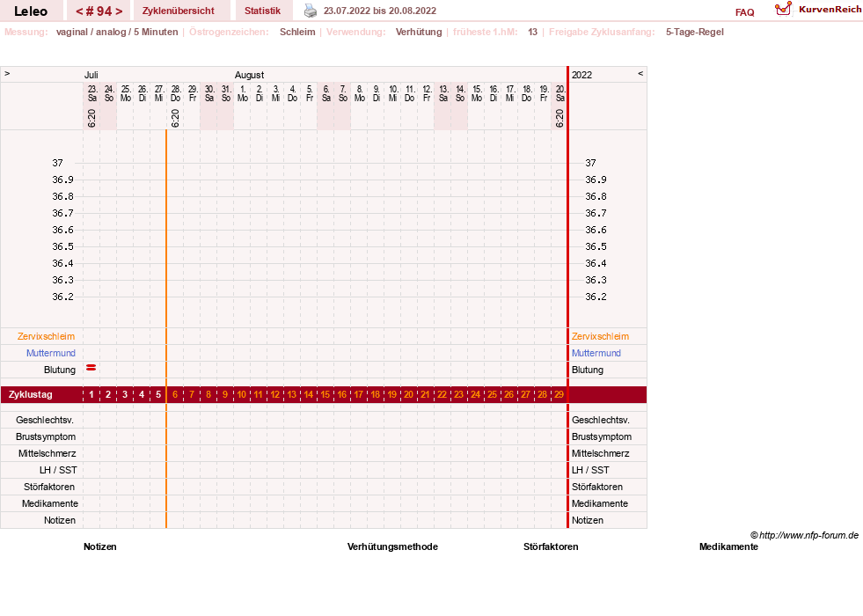
Task: Select cycle day 13 in Zyklustag row
Action: (x=292, y=395)
